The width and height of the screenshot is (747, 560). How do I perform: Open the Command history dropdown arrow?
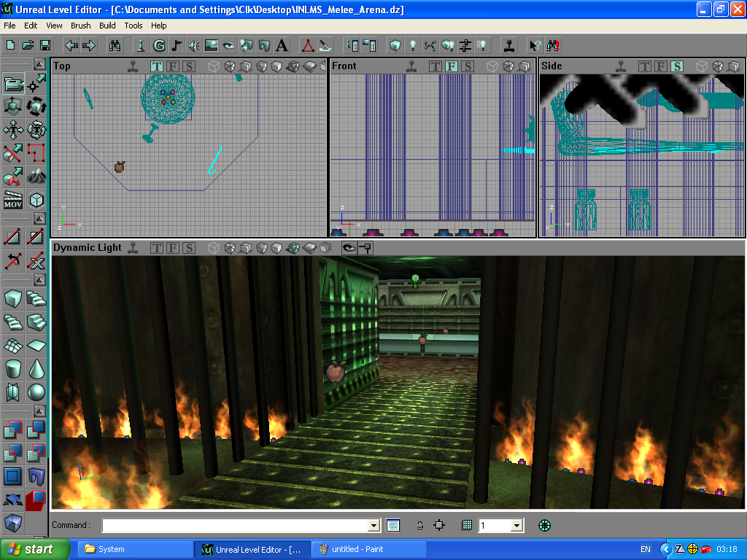pyautogui.click(x=374, y=525)
